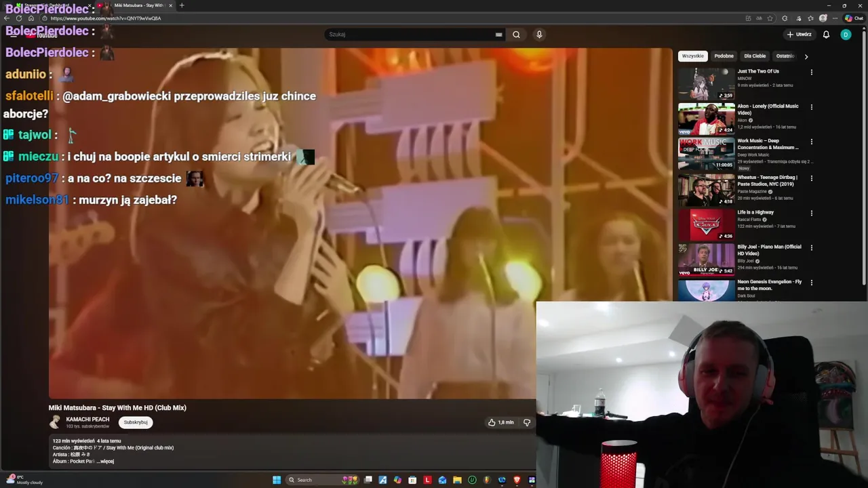Open Outlook mail icon in taskbar

pos(442,480)
